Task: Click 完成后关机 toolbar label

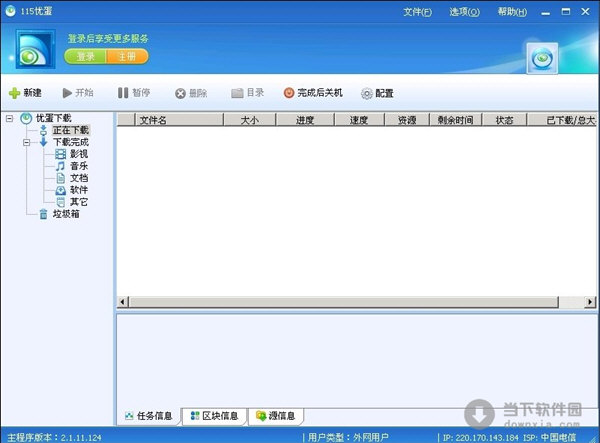Action: 320,93
